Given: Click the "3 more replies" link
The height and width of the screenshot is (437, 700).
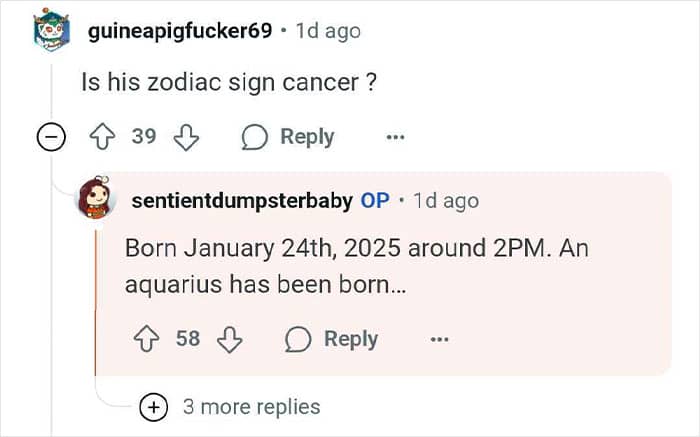Looking at the screenshot, I should tap(251, 407).
